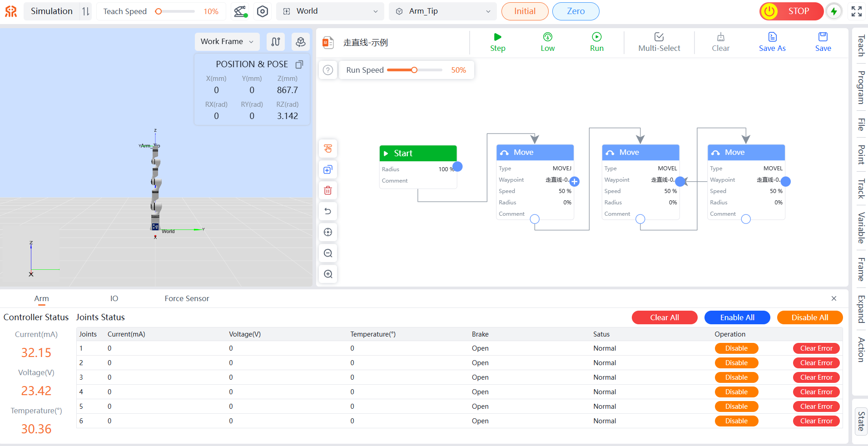Zoom in the program canvas
The height and width of the screenshot is (446, 868).
[328, 274]
